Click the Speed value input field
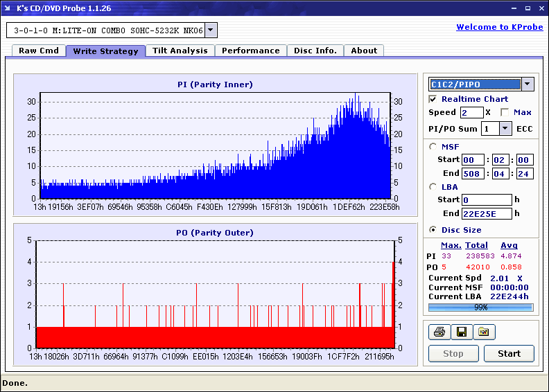This screenshot has height=392, width=549. pyautogui.click(x=471, y=113)
